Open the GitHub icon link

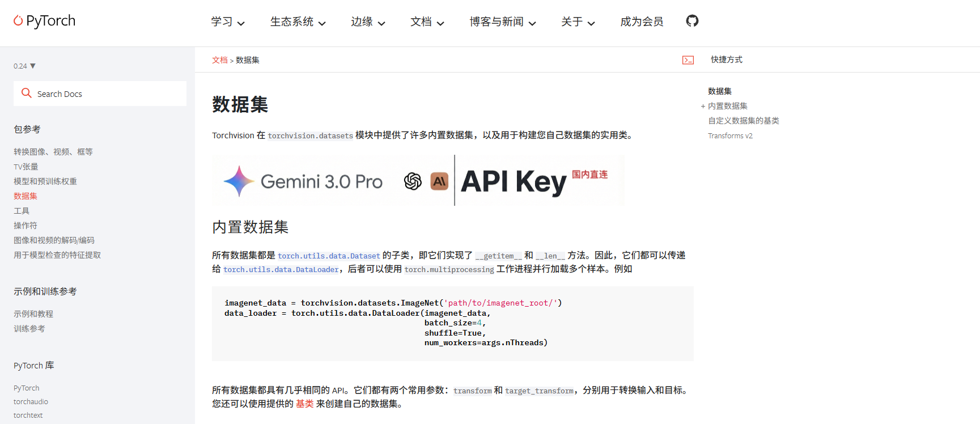692,21
